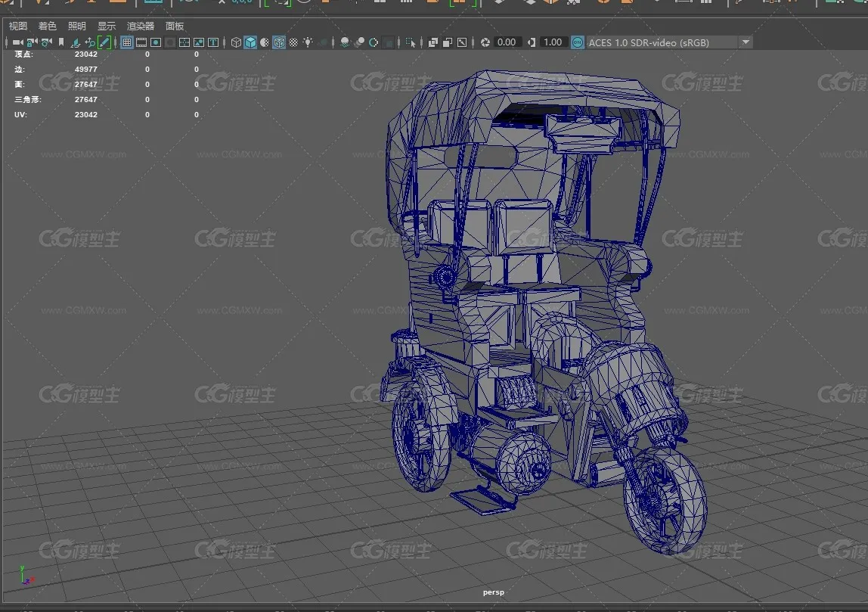Toggle the Film Gate display

pos(141,42)
